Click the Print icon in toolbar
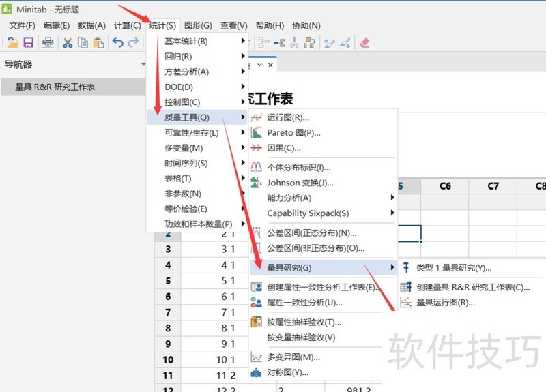546x392 pixels. click(x=48, y=42)
